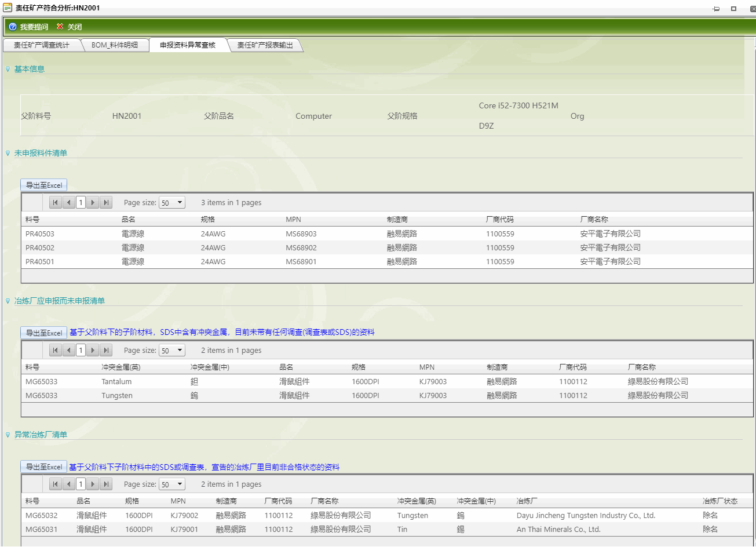The image size is (756, 547).
Task: Click the 我要提问 help icon
Action: point(13,27)
